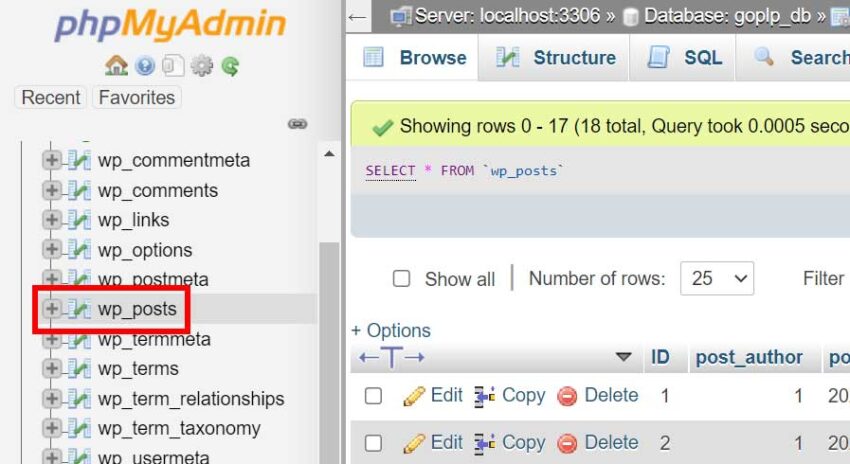The image size is (850, 464).
Task: Open the wp_options table
Action: (x=145, y=250)
